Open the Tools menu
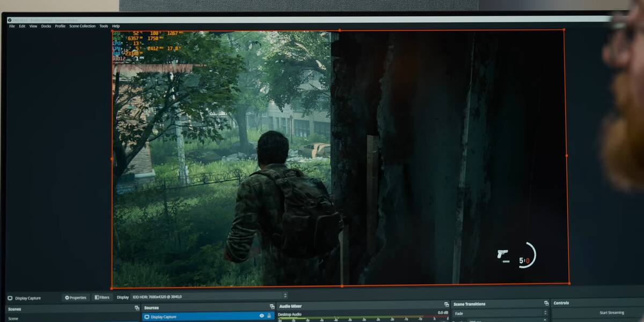Viewport: 644px width, 322px height. tap(104, 26)
